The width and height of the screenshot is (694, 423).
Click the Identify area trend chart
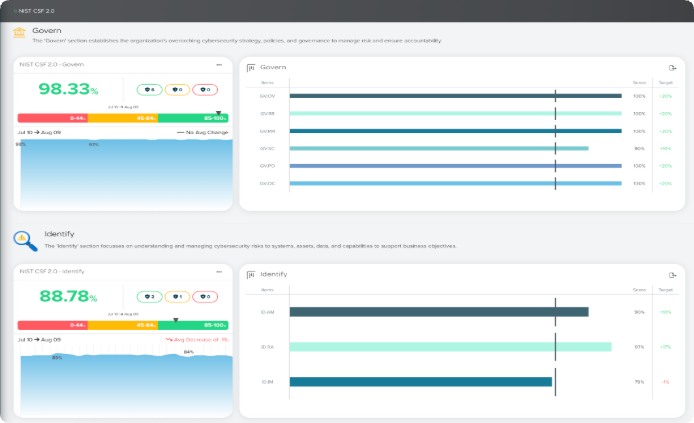click(126, 385)
